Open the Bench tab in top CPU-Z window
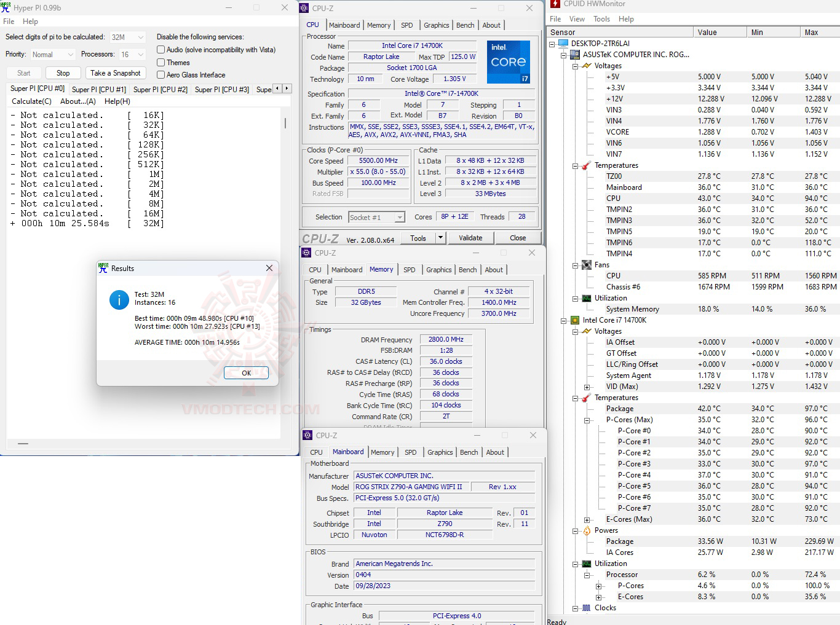The image size is (840, 625). 466,25
